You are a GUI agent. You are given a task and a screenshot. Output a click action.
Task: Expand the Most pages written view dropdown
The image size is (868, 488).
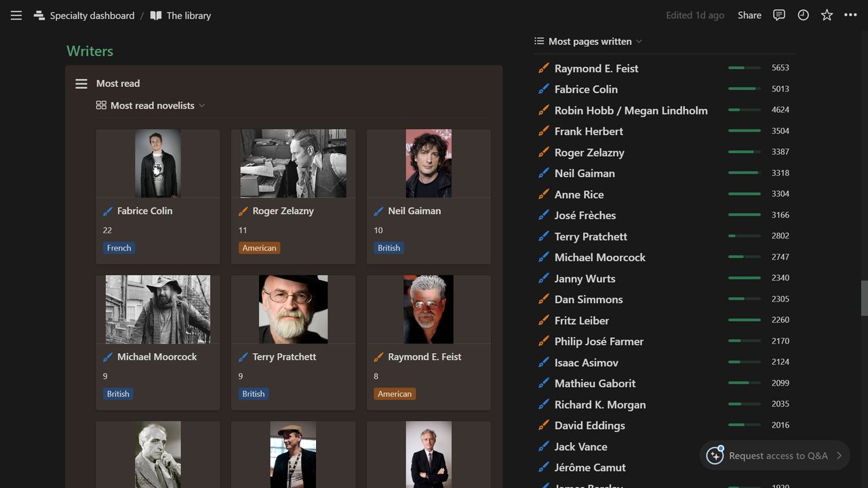[638, 41]
